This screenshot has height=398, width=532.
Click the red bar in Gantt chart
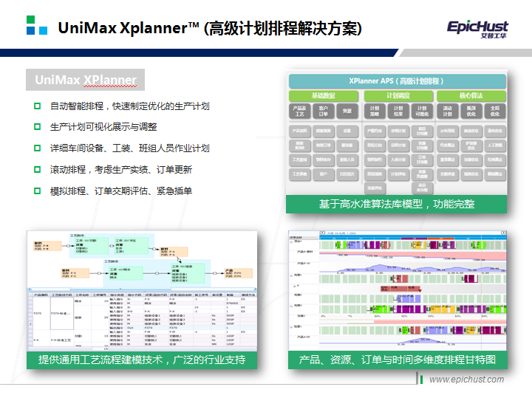[x=400, y=289]
